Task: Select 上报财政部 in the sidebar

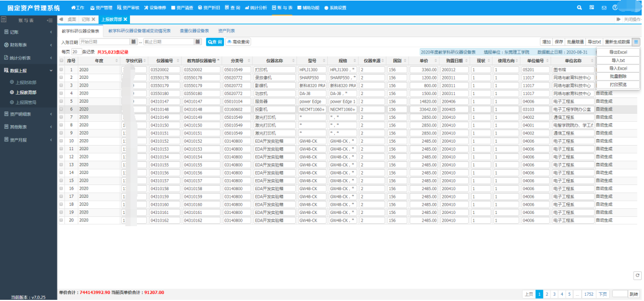Action: point(26,82)
